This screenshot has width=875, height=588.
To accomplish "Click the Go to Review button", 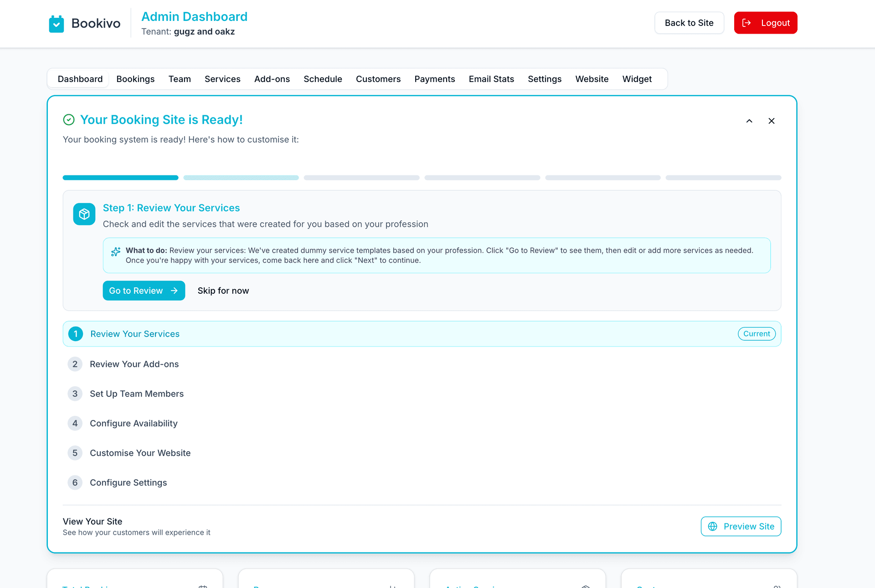I will [x=144, y=291].
